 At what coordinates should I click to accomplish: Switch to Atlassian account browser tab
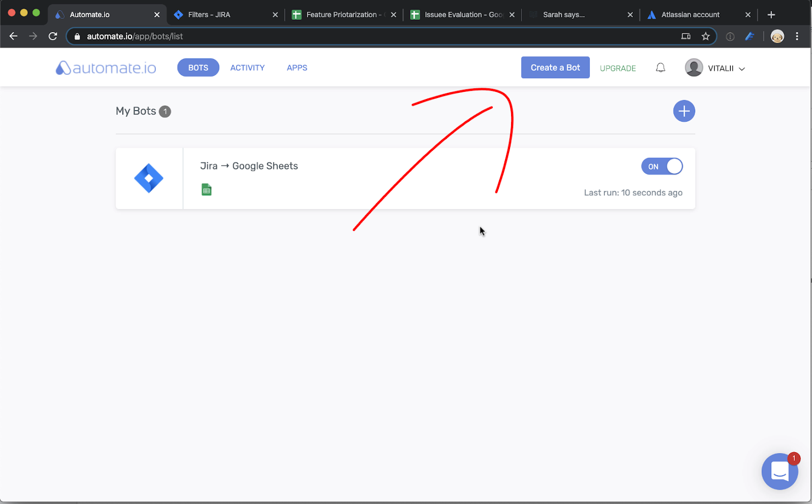click(699, 15)
